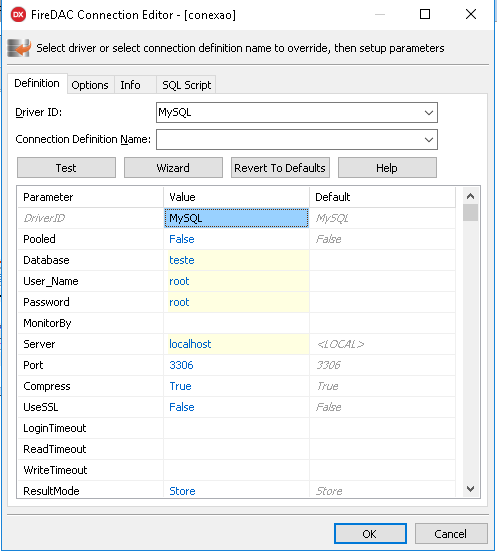497x556 pixels.
Task: Select the UseSSL value False
Action: (x=236, y=407)
